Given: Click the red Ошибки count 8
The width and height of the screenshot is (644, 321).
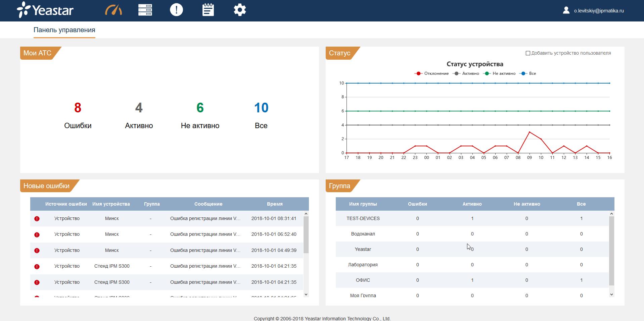Looking at the screenshot, I should pyautogui.click(x=78, y=108).
